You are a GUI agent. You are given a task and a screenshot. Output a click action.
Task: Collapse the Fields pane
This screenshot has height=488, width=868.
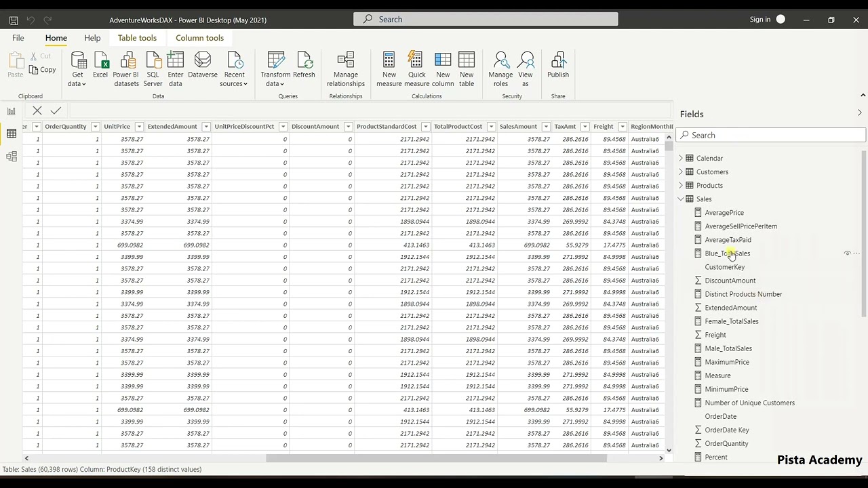point(859,113)
